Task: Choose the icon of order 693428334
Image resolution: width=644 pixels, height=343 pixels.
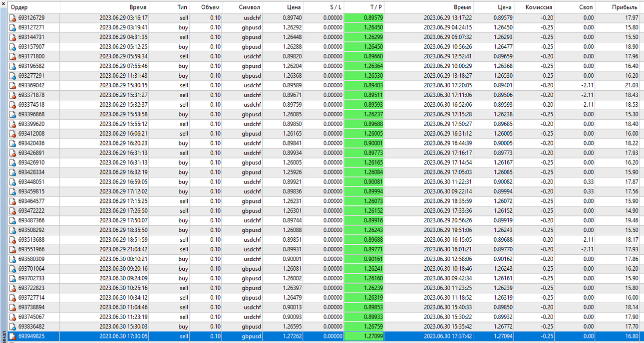Action: (13, 172)
